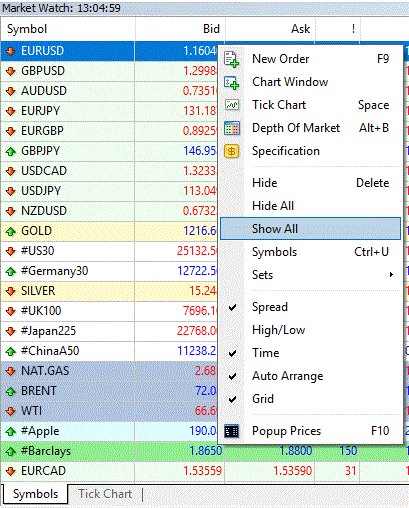This screenshot has height=508, width=409.
Task: Click the Popup Prices icon
Action: pyautogui.click(x=231, y=431)
